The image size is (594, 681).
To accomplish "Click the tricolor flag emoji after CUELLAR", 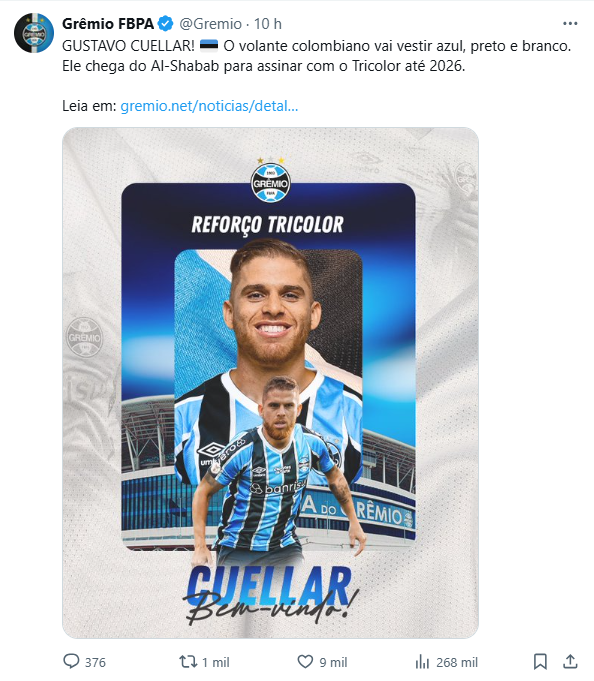I will [x=208, y=45].
